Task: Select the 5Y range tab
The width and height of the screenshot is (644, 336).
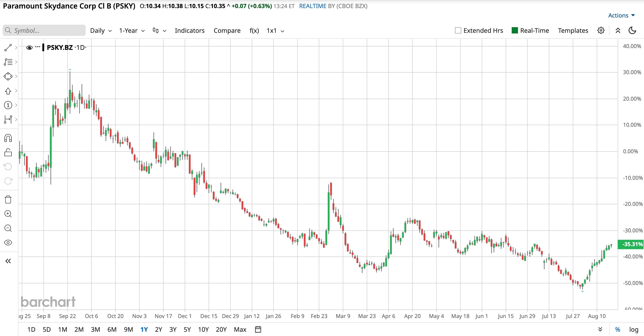Action: (187, 329)
